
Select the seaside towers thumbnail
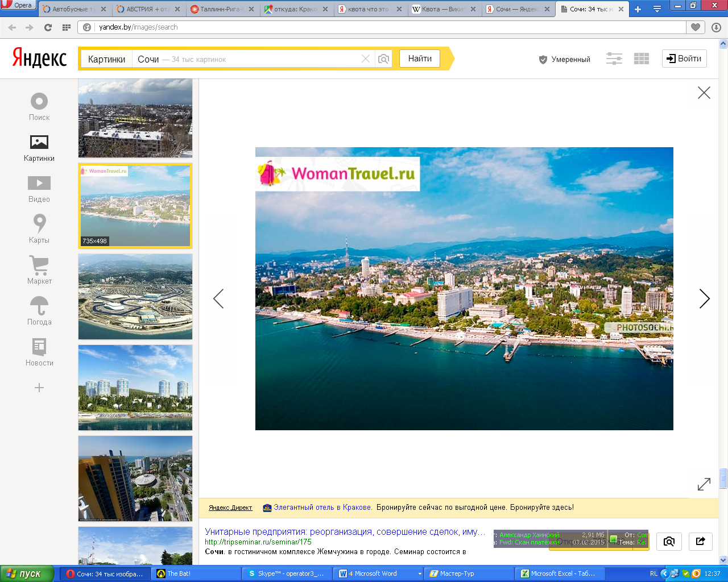coord(135,388)
